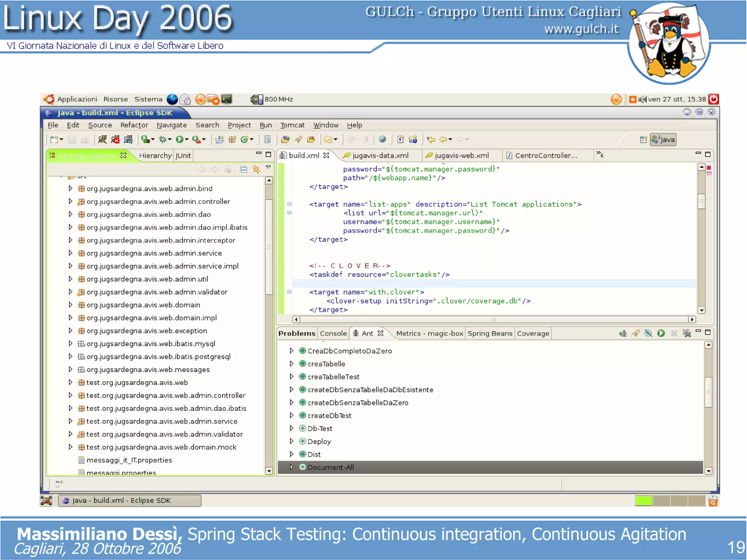747x560 pixels.
Task: Start Tomcat with the toolbar cat icon
Action: tap(102, 139)
